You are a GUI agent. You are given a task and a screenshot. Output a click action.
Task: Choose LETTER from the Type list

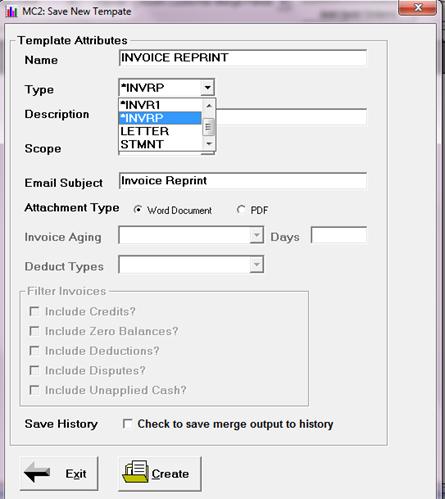click(x=160, y=131)
